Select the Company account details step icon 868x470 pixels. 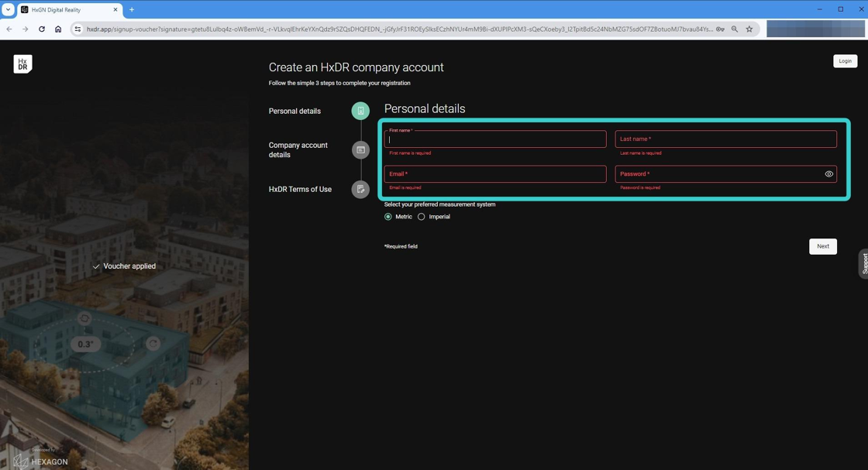360,150
